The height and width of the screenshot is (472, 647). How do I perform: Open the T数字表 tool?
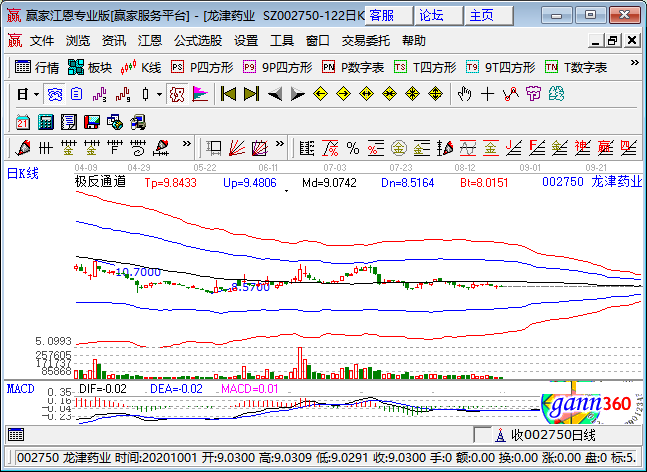tap(576, 67)
